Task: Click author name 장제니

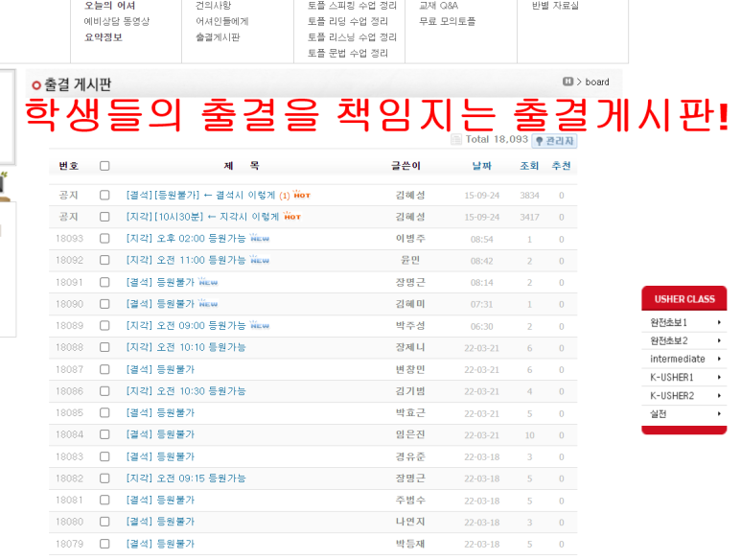Action: point(410,348)
